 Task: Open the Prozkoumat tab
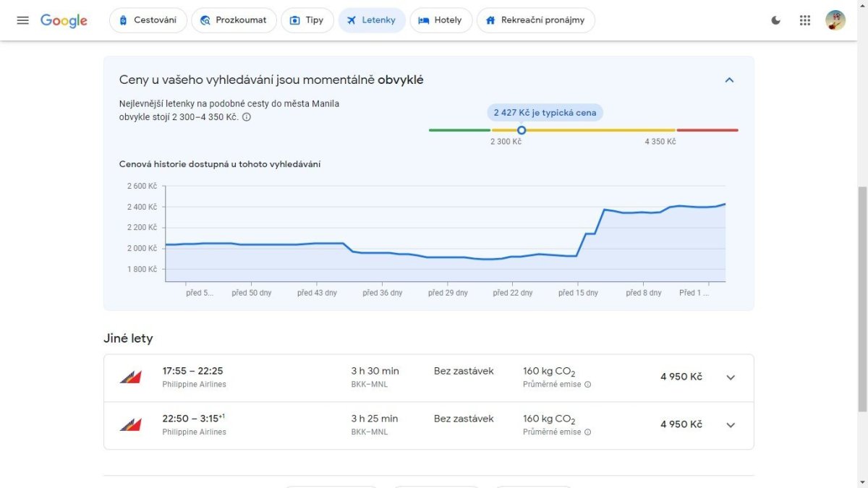pyautogui.click(x=234, y=20)
